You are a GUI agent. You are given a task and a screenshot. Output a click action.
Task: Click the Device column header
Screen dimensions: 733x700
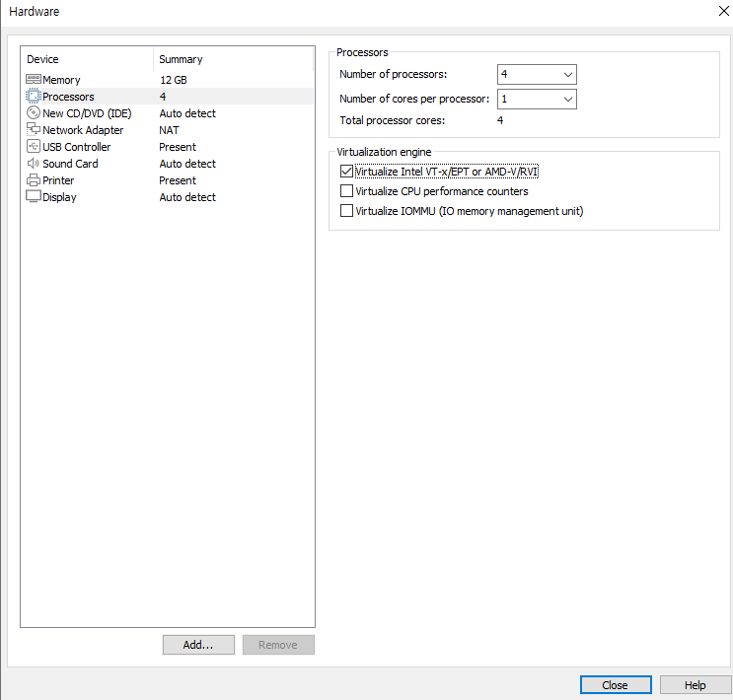[x=42, y=59]
